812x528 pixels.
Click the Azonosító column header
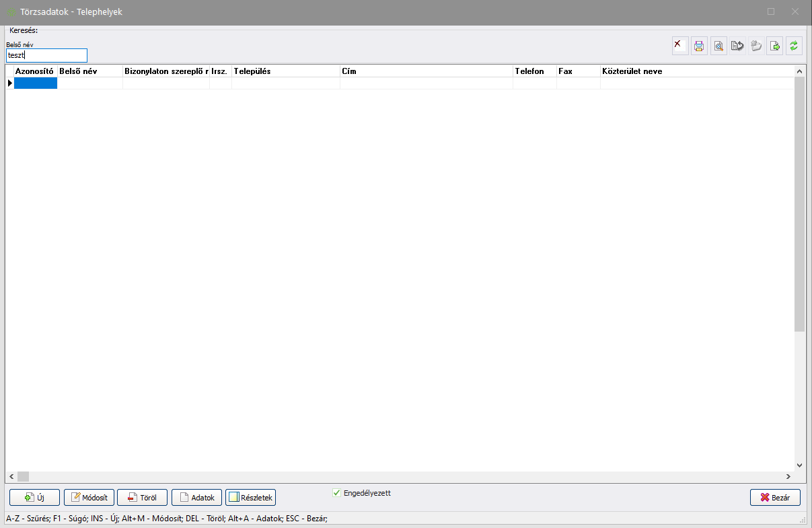click(34, 71)
